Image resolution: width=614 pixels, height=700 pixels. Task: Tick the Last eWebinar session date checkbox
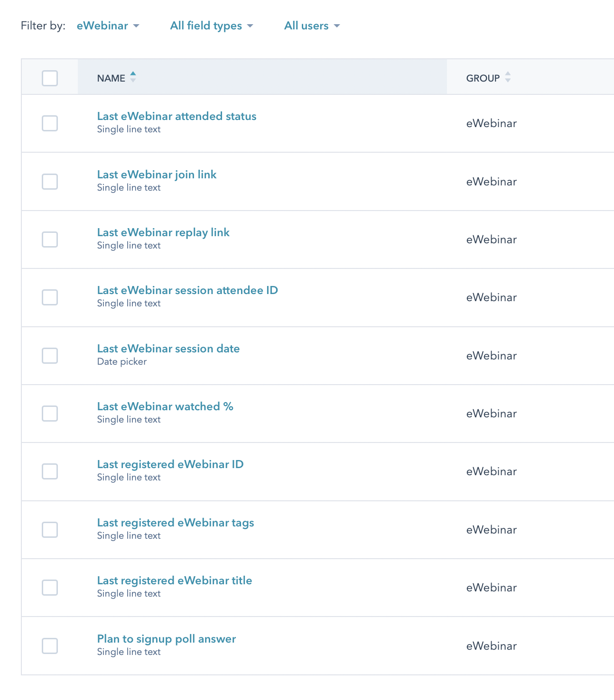point(50,356)
